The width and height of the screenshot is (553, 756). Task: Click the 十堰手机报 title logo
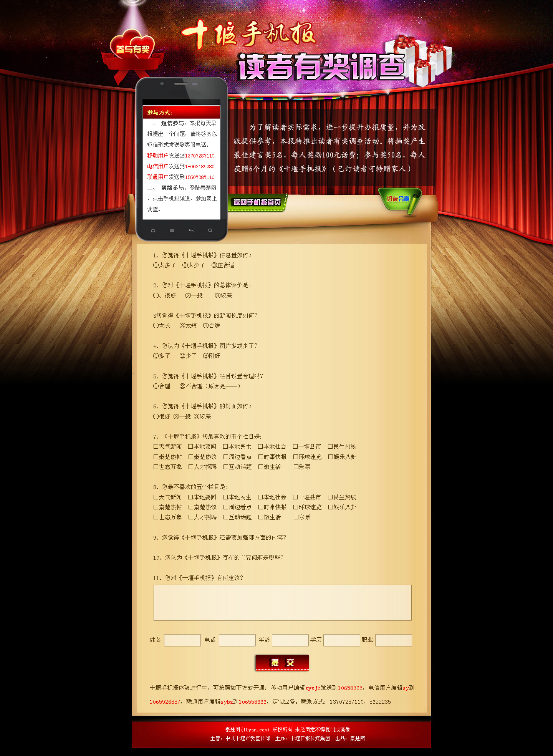coord(249,34)
